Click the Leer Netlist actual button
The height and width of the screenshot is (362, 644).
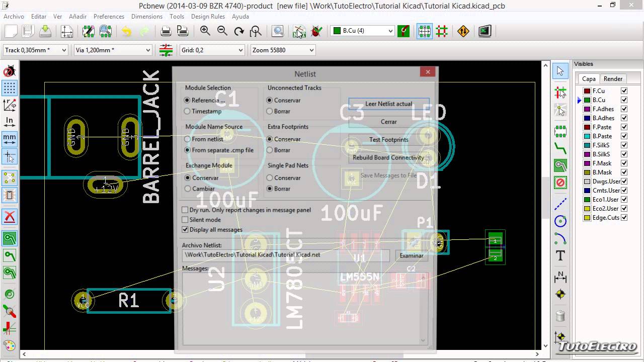(388, 104)
